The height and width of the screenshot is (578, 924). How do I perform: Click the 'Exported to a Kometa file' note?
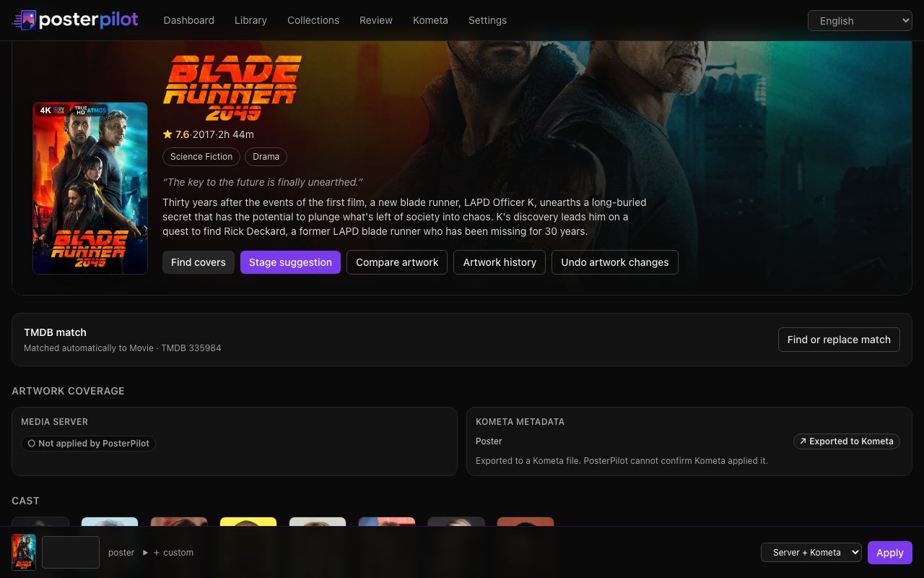[x=622, y=461]
